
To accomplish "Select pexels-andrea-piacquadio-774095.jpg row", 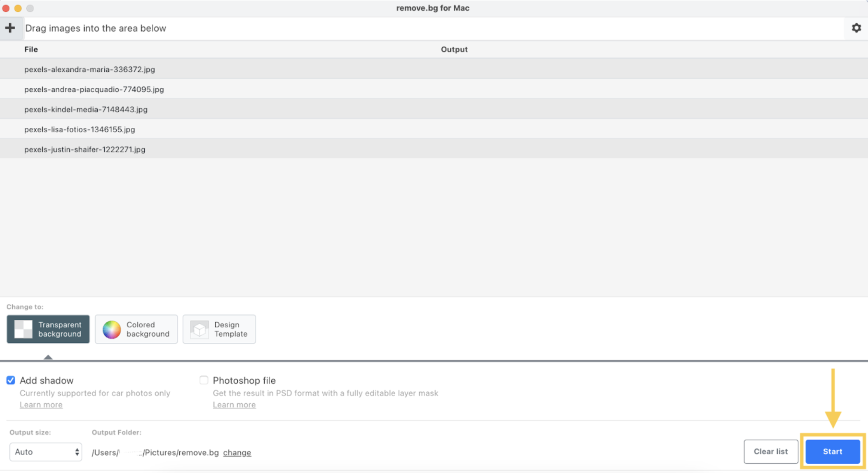I will pos(434,89).
